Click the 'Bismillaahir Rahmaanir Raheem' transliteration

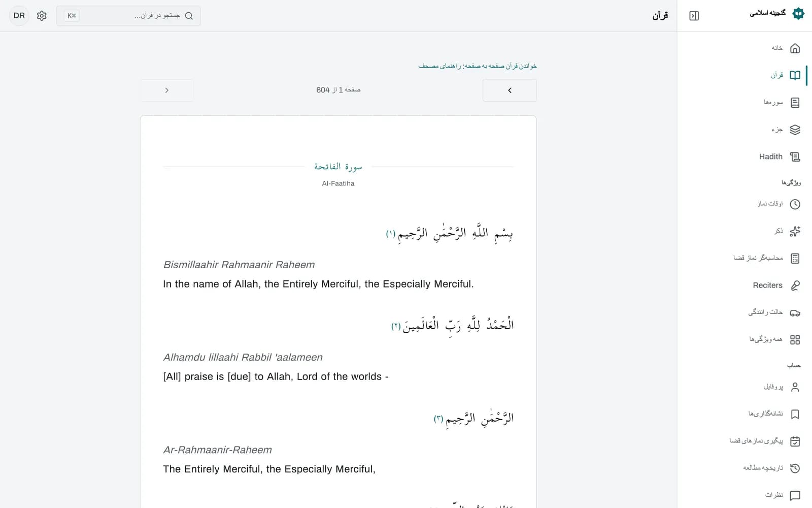tap(239, 265)
